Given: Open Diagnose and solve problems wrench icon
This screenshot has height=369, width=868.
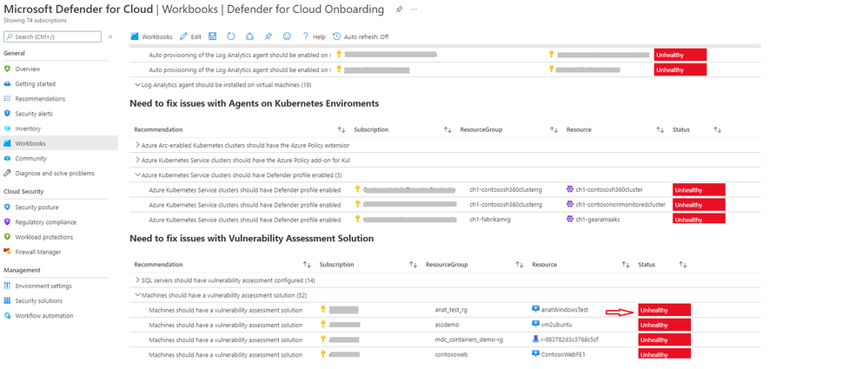Looking at the screenshot, I should (x=7, y=173).
